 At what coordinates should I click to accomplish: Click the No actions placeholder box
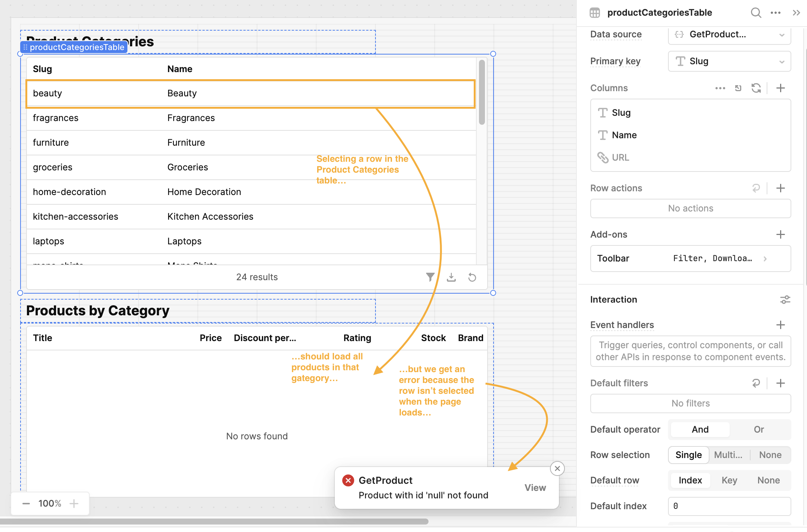click(690, 208)
